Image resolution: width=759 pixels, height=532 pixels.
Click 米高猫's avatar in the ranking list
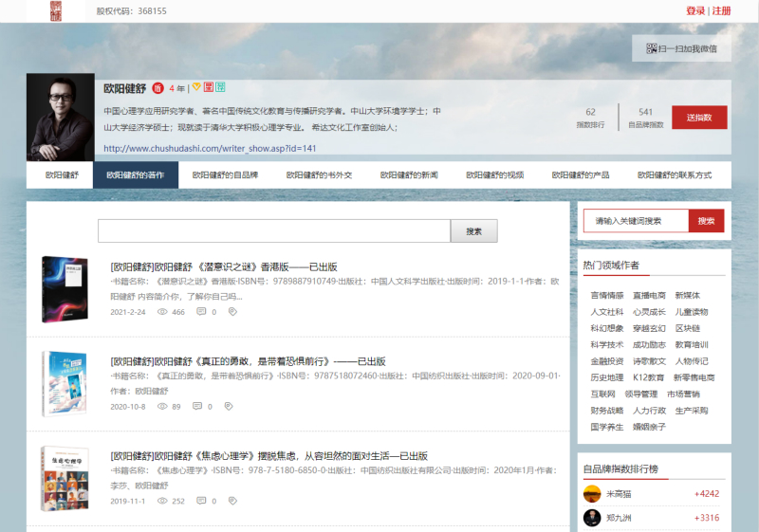click(x=592, y=493)
